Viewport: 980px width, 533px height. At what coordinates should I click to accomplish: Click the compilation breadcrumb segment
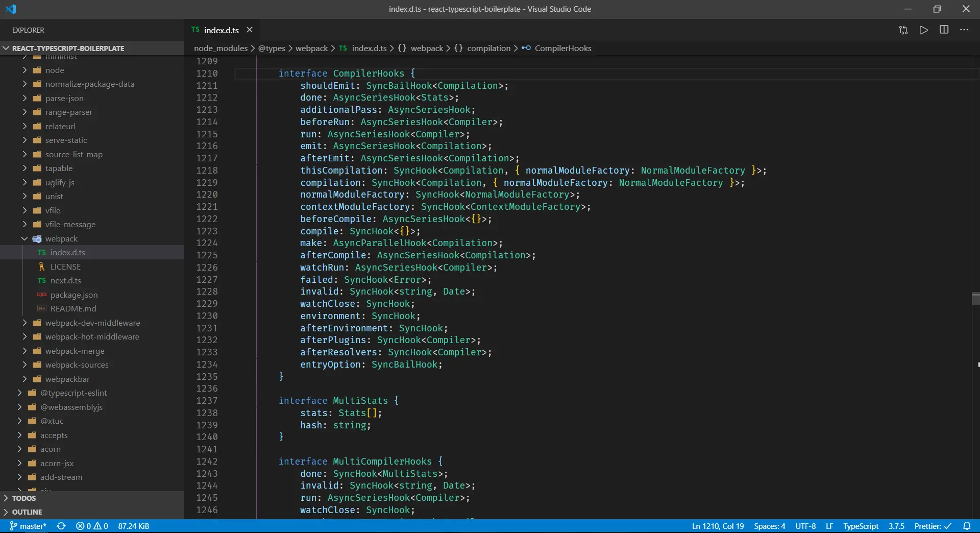point(488,49)
